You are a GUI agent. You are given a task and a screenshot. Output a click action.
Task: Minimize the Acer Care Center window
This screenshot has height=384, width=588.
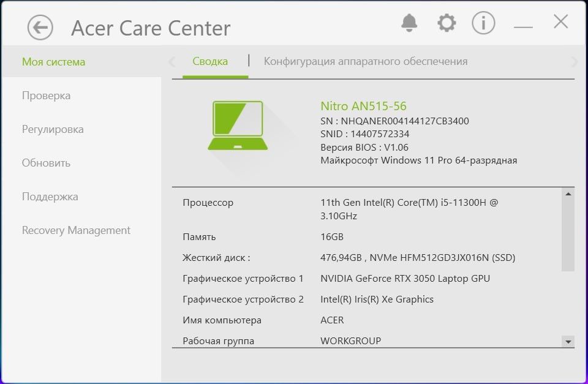523,27
